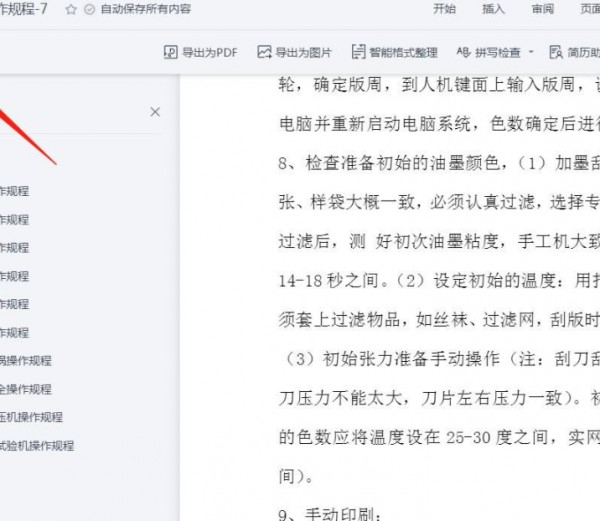
Task: Click the 导出为图片 text label
Action: (x=303, y=52)
